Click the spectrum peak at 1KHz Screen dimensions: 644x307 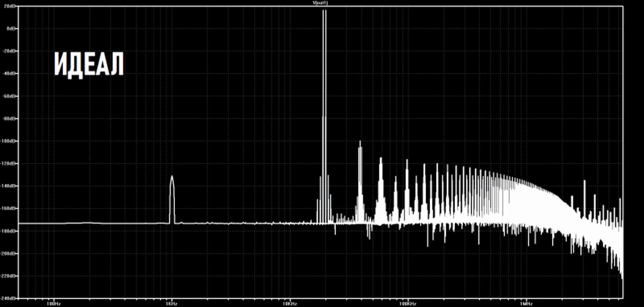172,199
